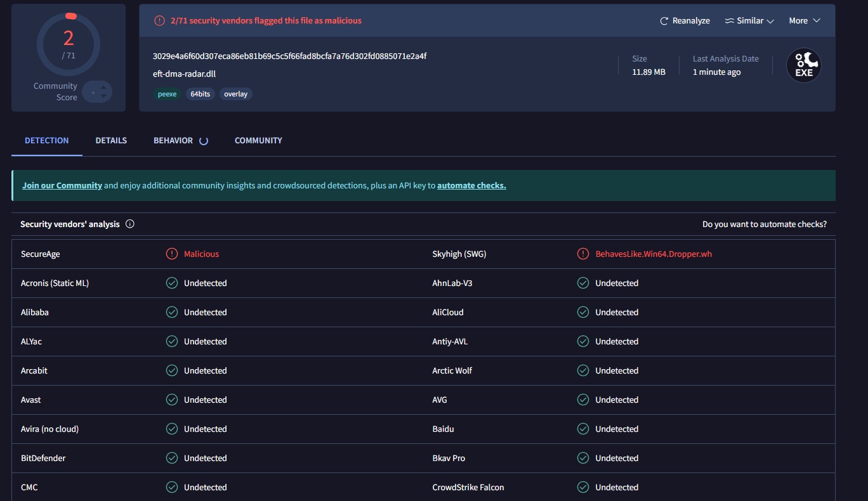Click the Arctic Wolf vendor name
This screenshot has height=501, width=868.
[452, 370]
